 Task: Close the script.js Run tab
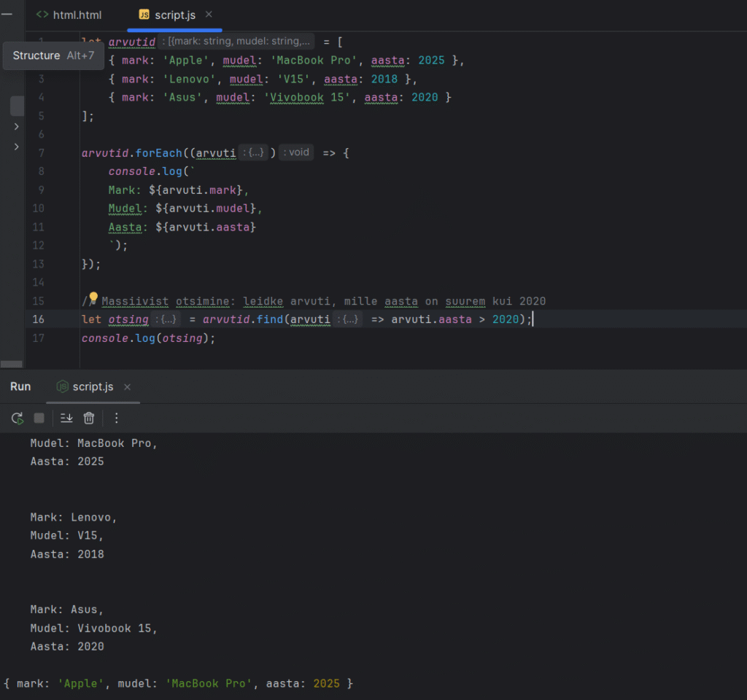coord(127,387)
